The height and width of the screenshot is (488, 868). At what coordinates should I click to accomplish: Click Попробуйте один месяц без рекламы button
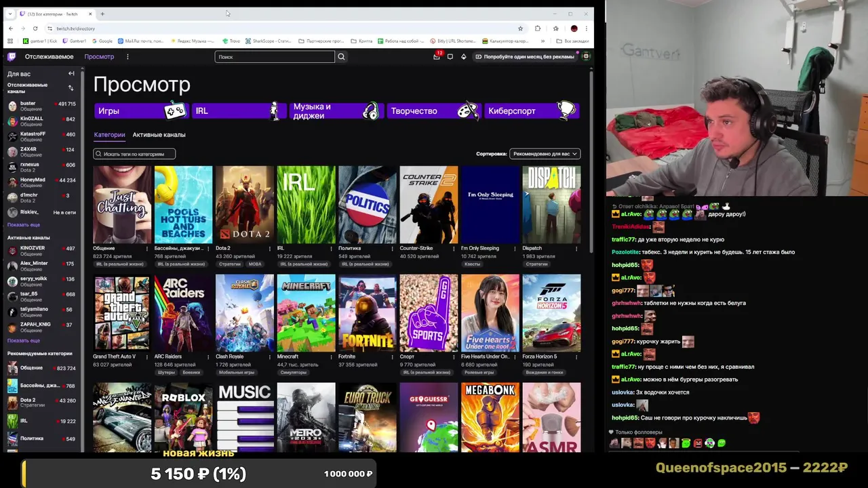point(525,57)
